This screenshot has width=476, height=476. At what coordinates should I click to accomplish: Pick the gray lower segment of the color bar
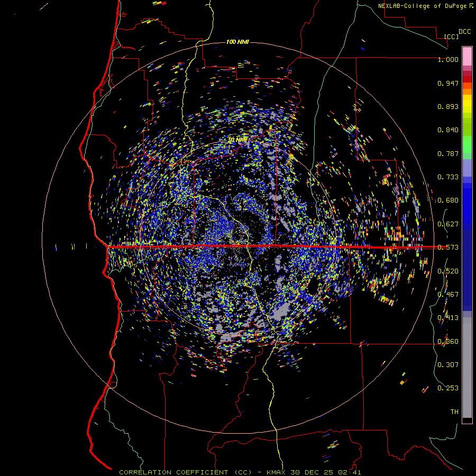coord(467,368)
